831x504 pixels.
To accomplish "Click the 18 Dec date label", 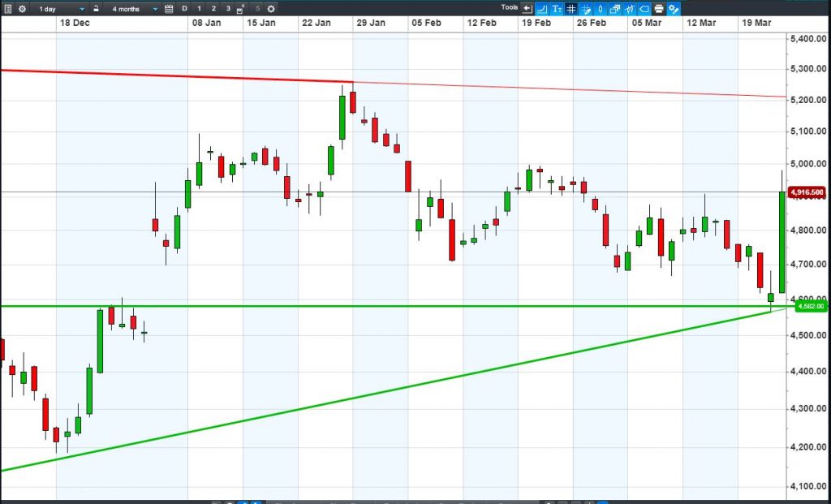I will click(x=75, y=24).
